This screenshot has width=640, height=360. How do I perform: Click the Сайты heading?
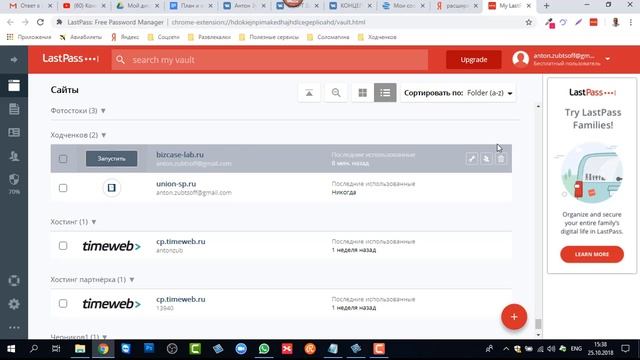(64, 90)
